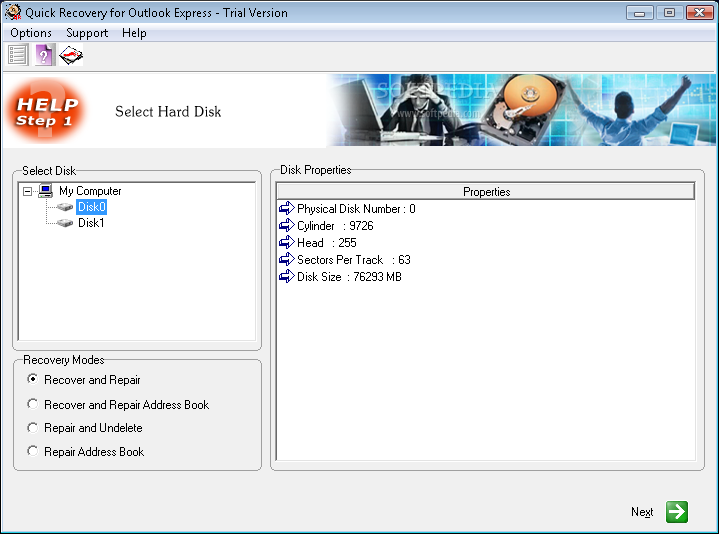Select My Computer label in tree
Screen dimensions: 719x534
click(x=90, y=191)
